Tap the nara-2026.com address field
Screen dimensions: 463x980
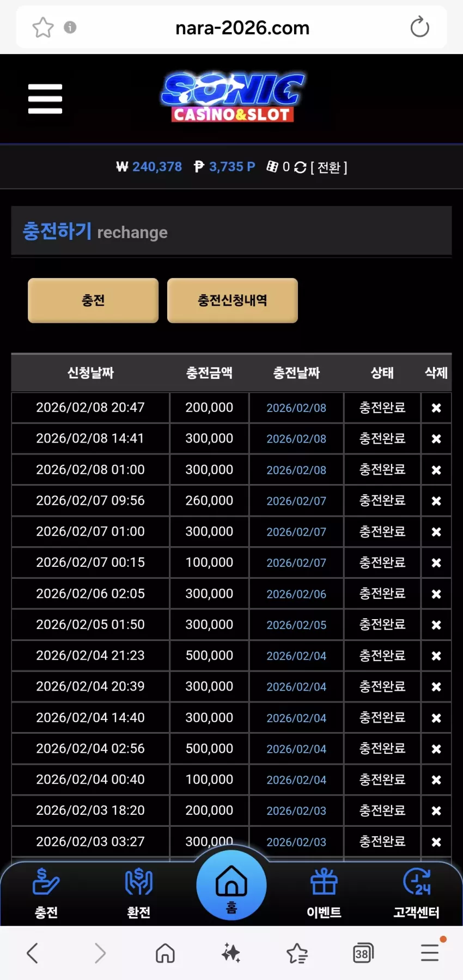pos(242,28)
